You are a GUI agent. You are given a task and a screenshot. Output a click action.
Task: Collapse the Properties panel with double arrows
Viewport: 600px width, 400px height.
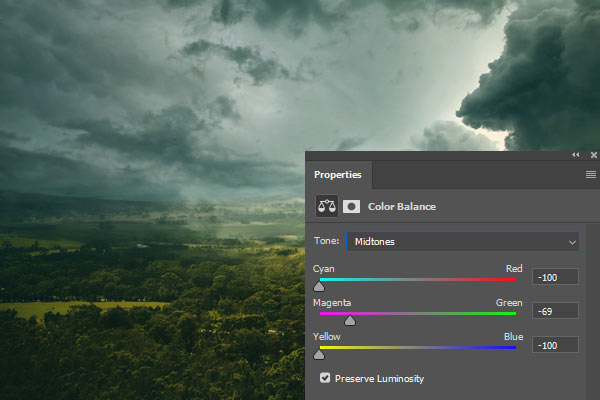coord(576,155)
